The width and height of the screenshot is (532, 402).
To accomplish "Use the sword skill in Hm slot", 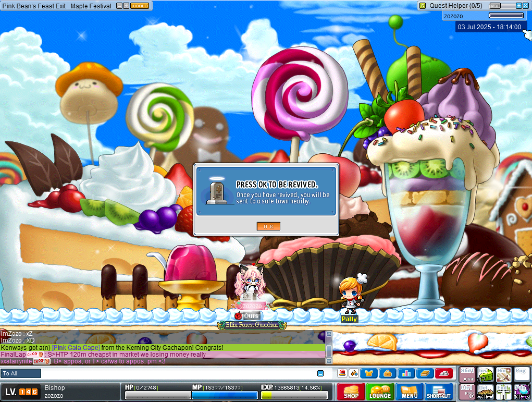I will point(503,375).
